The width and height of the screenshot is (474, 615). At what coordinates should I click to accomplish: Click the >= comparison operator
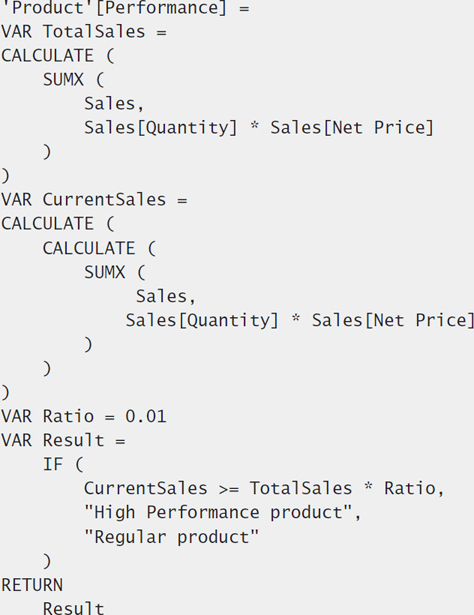click(229, 489)
